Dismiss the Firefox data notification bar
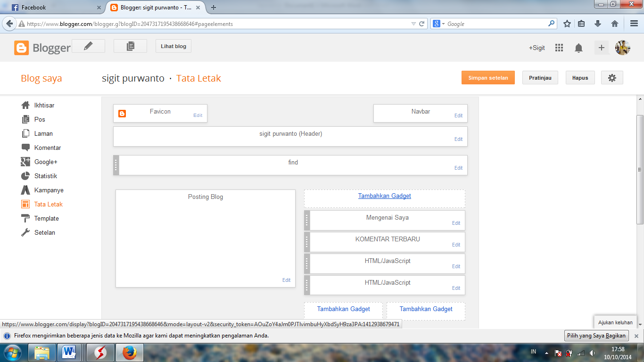 coord(636,336)
